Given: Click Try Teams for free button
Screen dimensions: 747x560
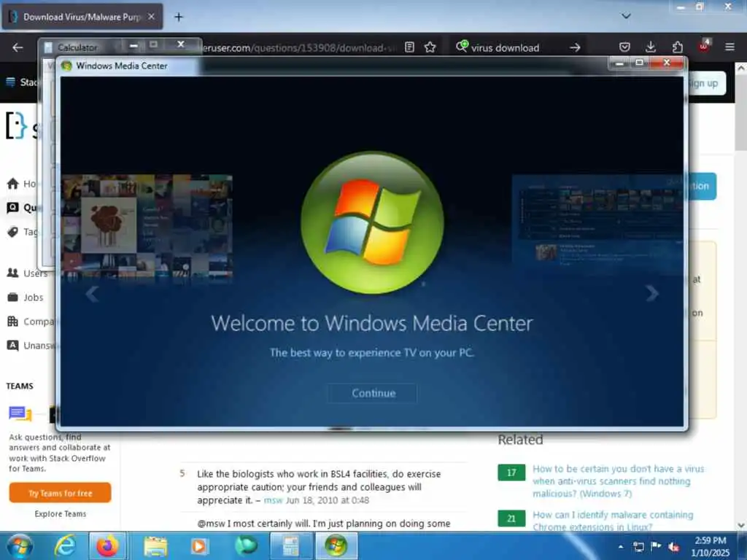Looking at the screenshot, I should pos(60,493).
